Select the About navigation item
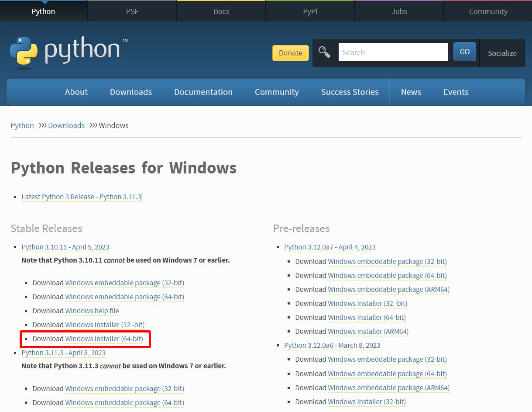The height and width of the screenshot is (412, 532). point(76,92)
